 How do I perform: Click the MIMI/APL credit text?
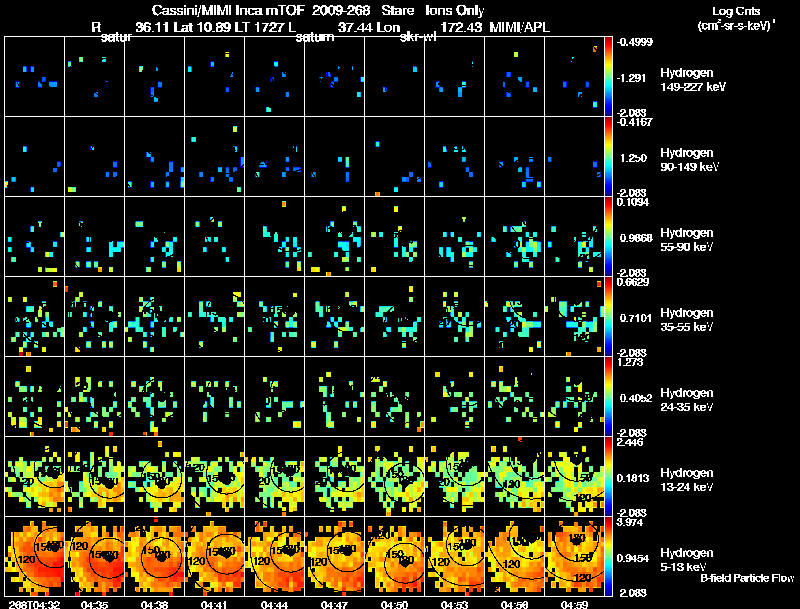pos(519,27)
